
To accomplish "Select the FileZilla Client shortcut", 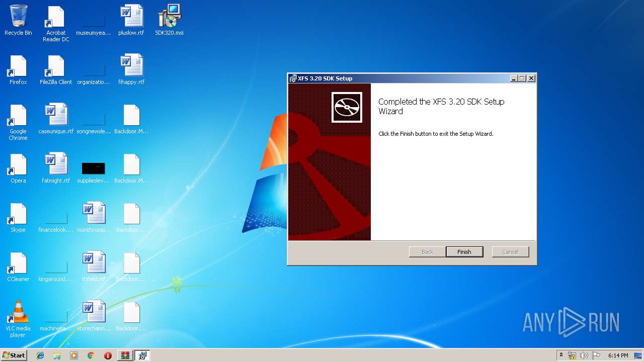I will 56,69.
